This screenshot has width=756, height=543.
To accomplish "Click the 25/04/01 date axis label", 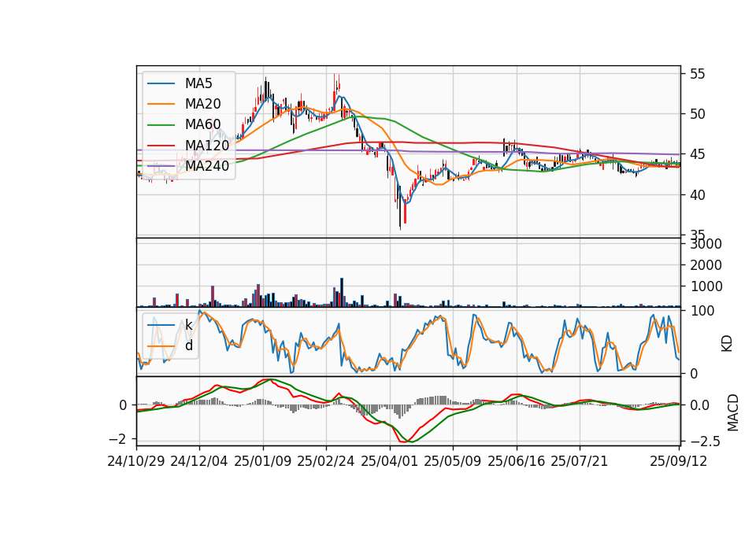I will (x=389, y=461).
